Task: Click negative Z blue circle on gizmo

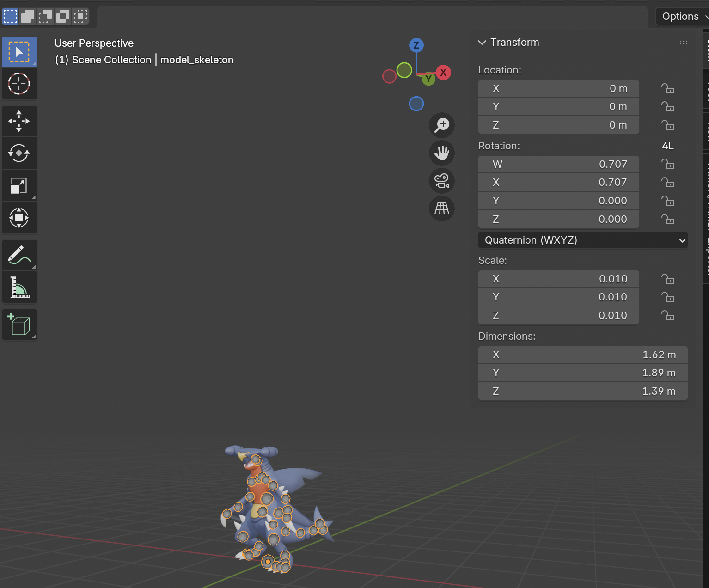Action: coord(416,104)
